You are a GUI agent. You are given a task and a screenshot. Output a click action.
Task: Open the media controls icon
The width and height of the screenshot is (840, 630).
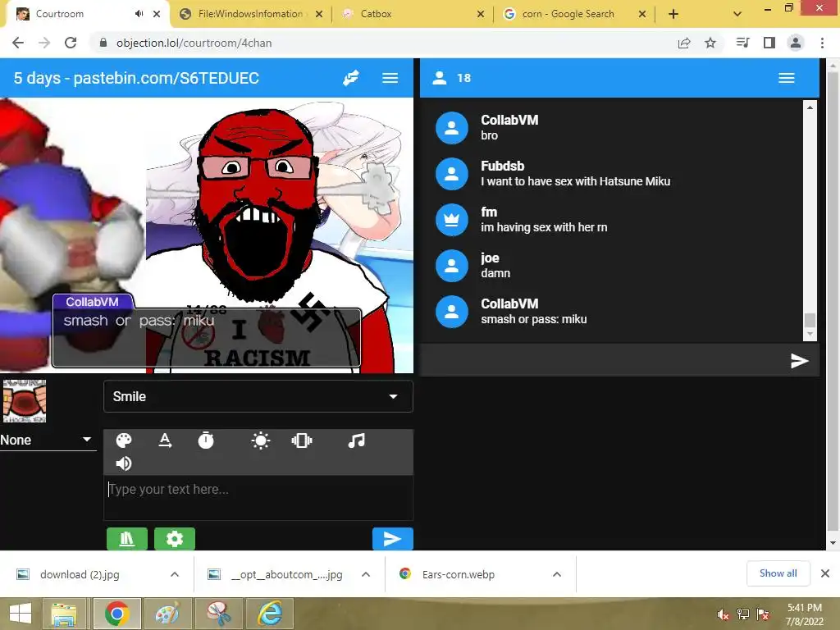743,43
